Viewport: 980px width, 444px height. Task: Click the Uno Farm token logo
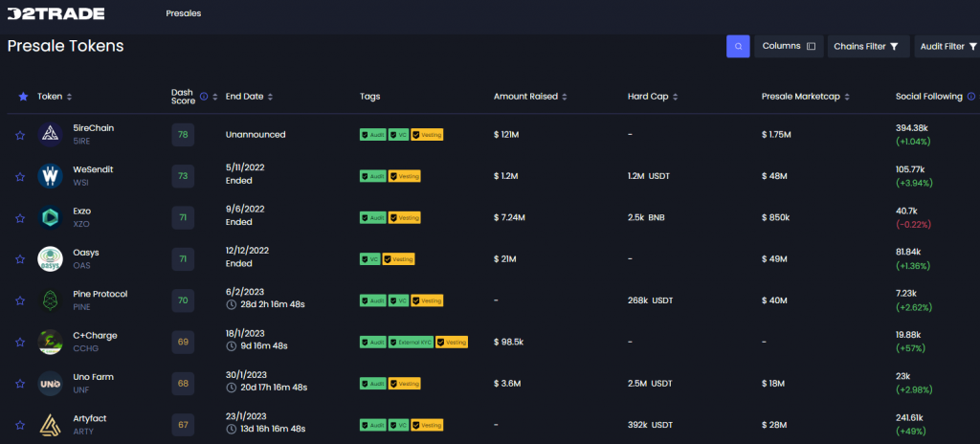50,384
